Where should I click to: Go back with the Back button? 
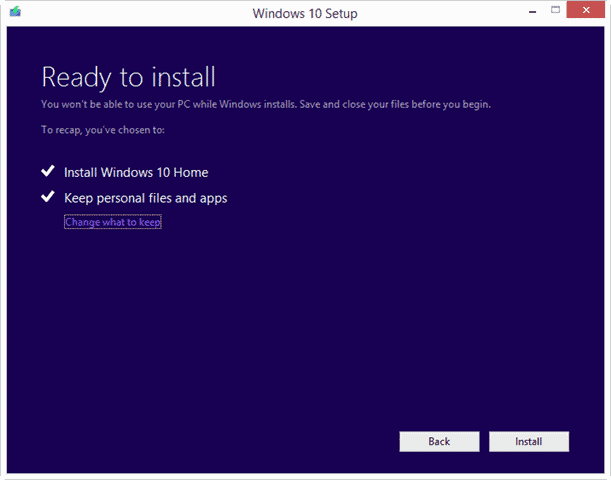[439, 441]
